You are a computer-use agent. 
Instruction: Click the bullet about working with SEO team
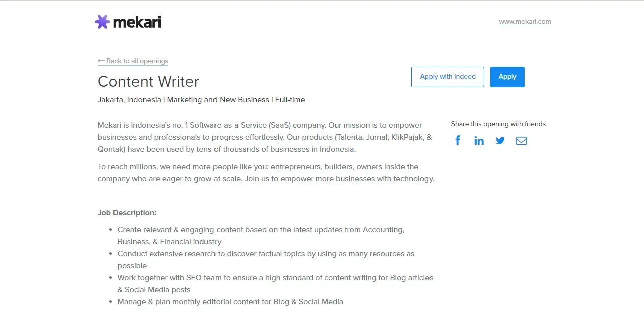click(275, 278)
